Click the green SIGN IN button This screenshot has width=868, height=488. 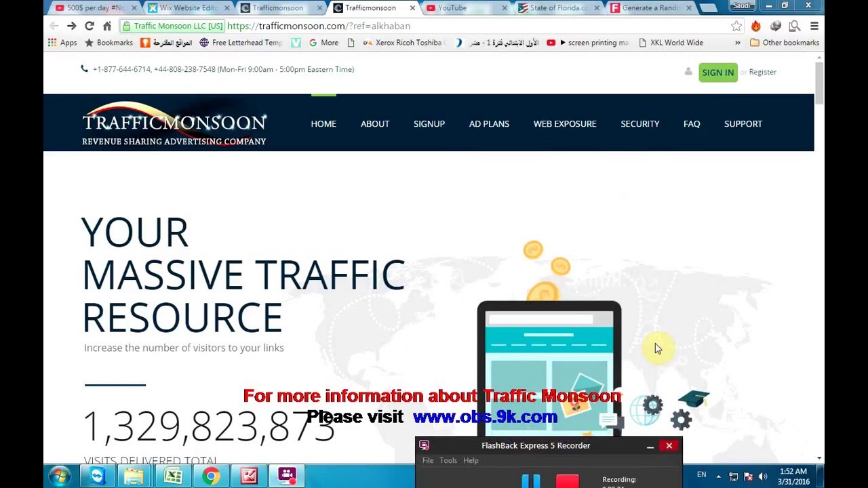tap(718, 72)
